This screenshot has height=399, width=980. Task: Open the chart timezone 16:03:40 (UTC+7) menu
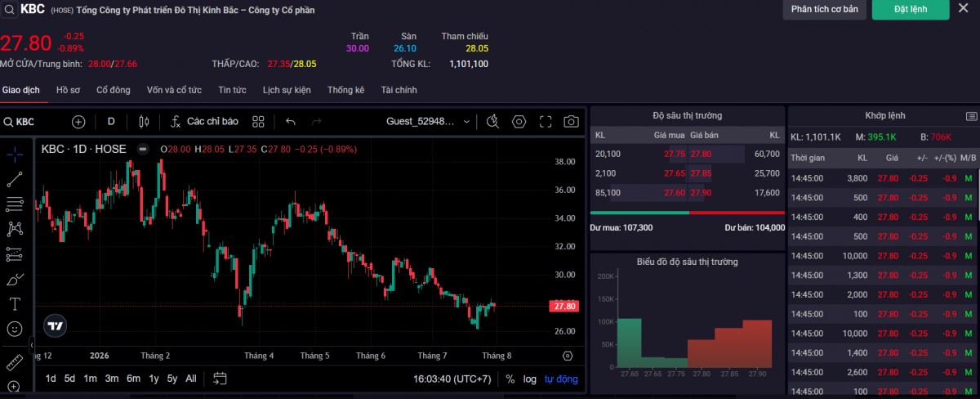[452, 379]
